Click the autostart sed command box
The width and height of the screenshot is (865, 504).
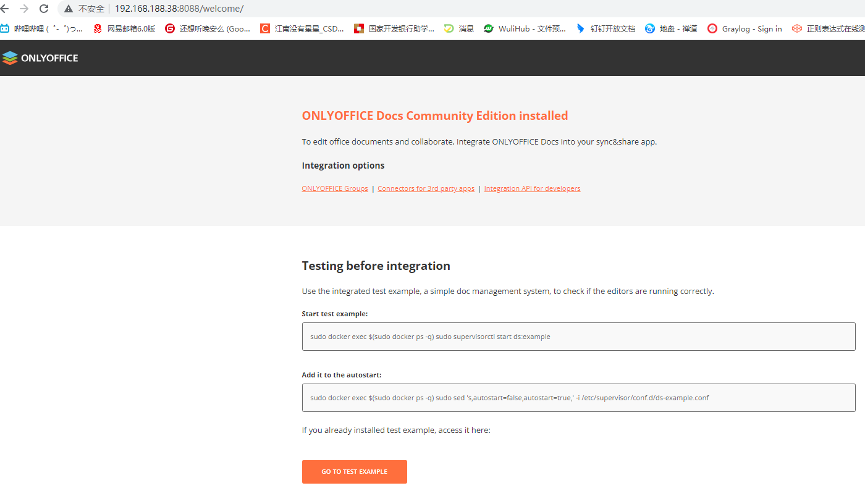tap(578, 398)
